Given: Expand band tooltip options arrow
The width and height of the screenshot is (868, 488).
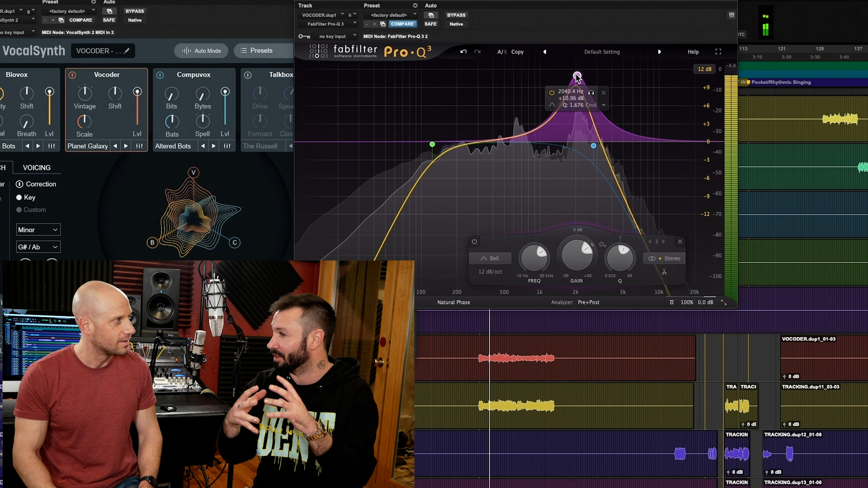Looking at the screenshot, I should pos(604,105).
